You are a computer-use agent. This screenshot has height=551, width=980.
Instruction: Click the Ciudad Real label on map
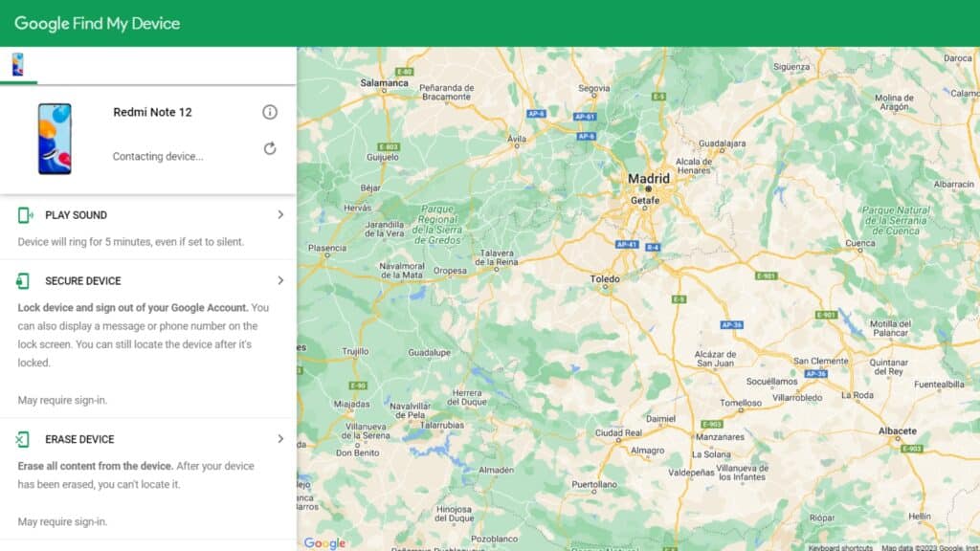pyautogui.click(x=618, y=432)
